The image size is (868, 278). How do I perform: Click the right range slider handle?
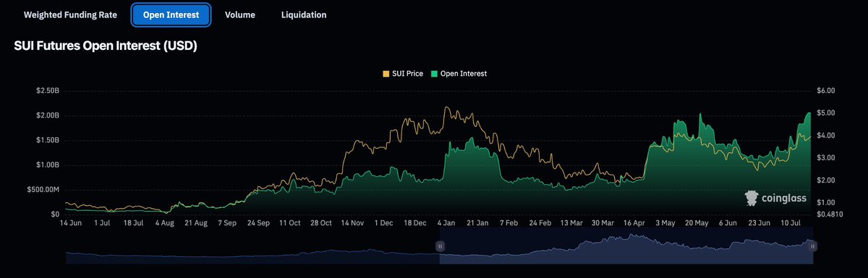pyautogui.click(x=813, y=246)
